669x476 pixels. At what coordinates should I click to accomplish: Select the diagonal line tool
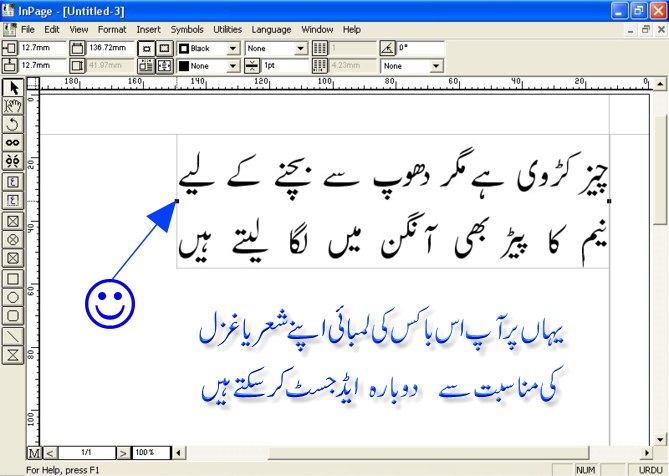(14, 335)
